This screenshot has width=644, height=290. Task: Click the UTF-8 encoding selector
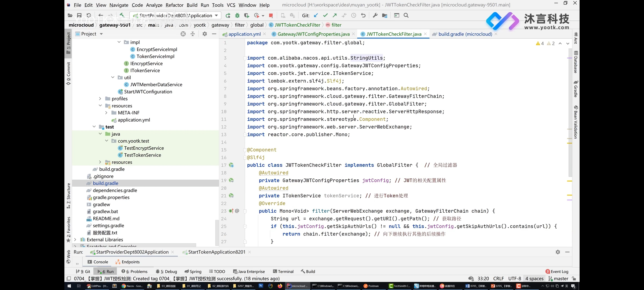coord(515,279)
